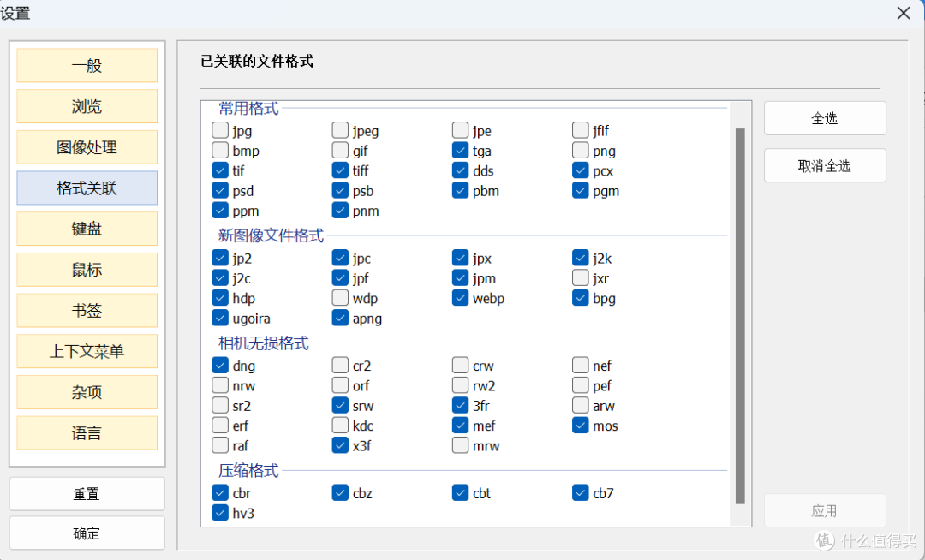925x560 pixels.
Task: Go to 书签 settings
Action: pos(87,310)
